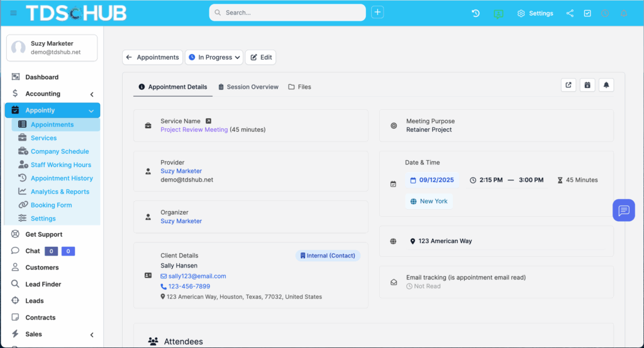Viewport: 644px width, 348px height.
Task: Open the In Progress status dropdown
Action: (x=214, y=57)
